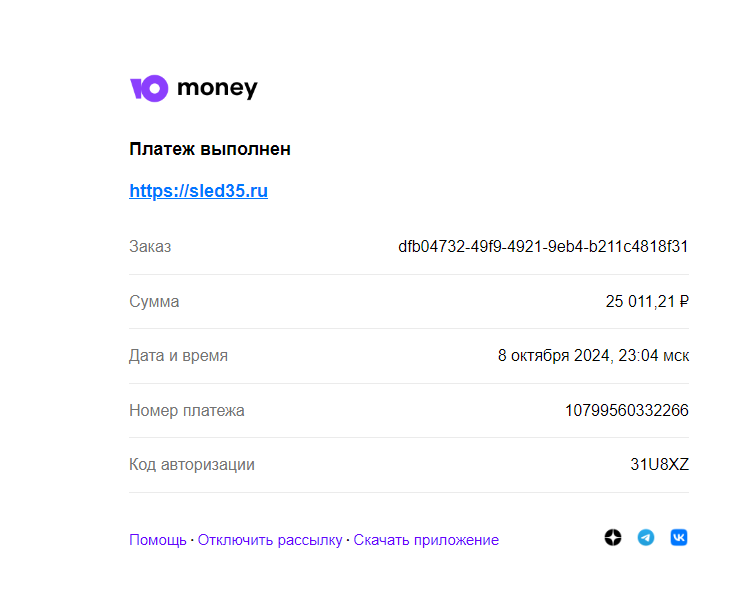
Task: Click the Сумма row label
Action: [154, 301]
